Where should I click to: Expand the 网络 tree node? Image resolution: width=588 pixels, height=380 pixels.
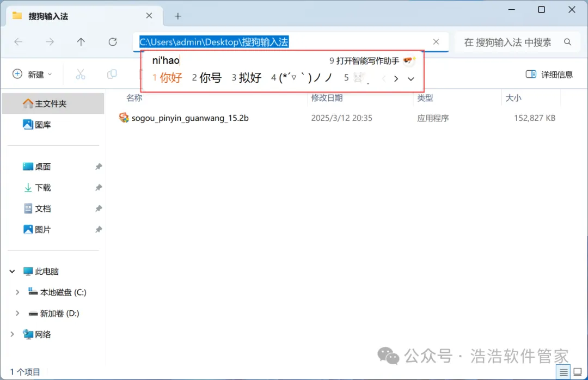tap(12, 334)
